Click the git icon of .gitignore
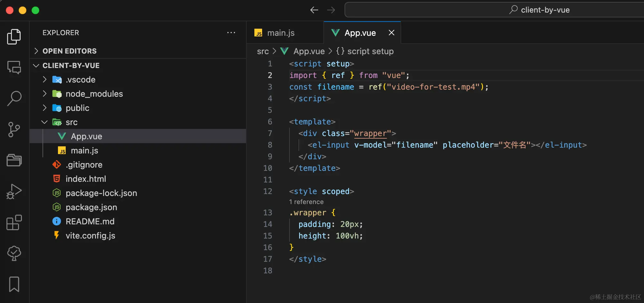 (57, 165)
